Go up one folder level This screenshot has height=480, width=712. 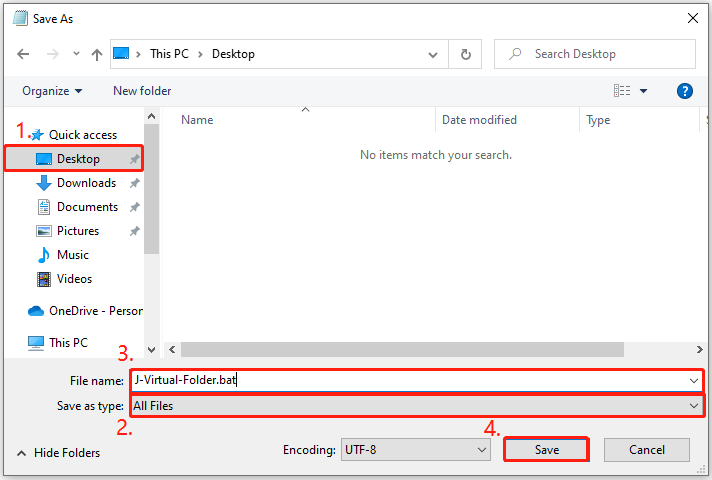[x=96, y=54]
